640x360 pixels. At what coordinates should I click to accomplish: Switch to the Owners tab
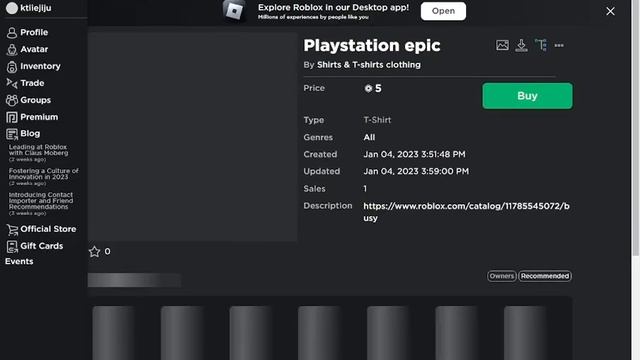(502, 276)
